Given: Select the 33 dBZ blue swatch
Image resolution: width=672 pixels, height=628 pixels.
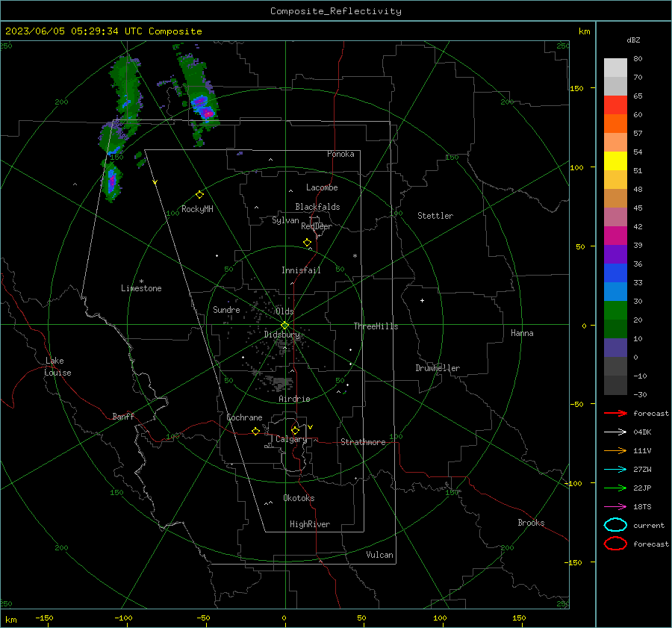Looking at the screenshot, I should [x=615, y=273].
